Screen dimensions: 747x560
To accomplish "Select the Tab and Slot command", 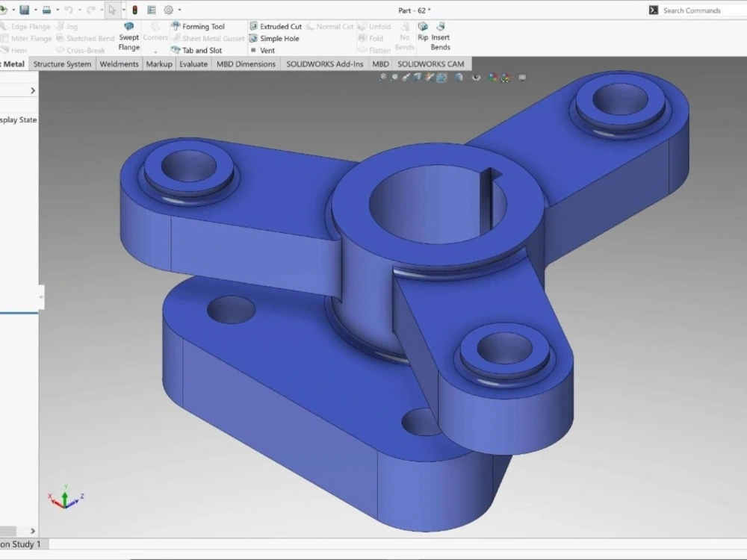I will [196, 50].
